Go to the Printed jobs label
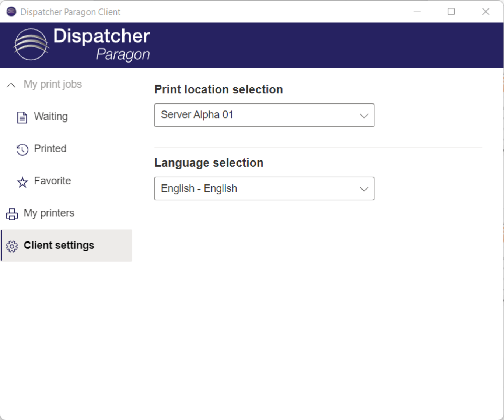 click(50, 149)
